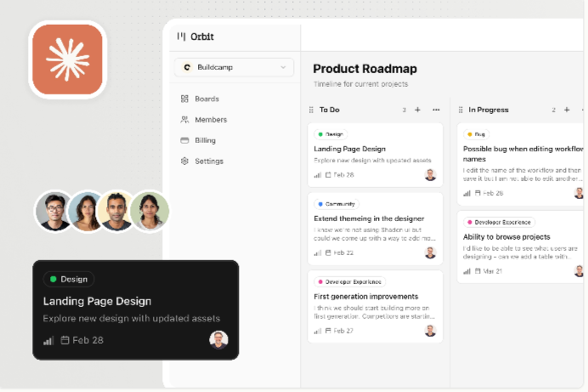Click the Boards grid icon
Viewport: 588px width, 392px height.
[184, 99]
